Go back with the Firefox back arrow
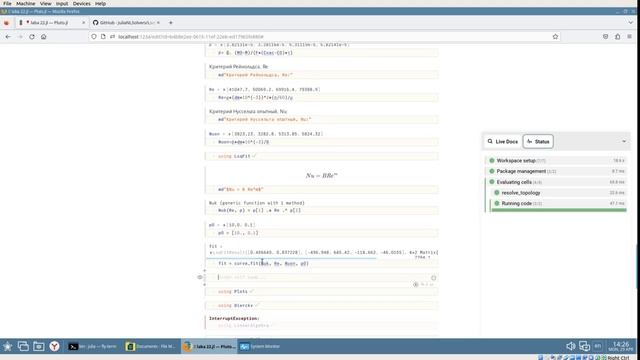640x360 pixels. tap(8, 37)
